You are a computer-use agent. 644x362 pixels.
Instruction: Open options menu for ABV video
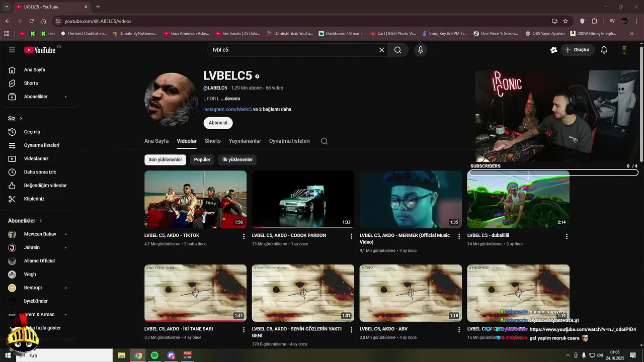[x=459, y=330]
